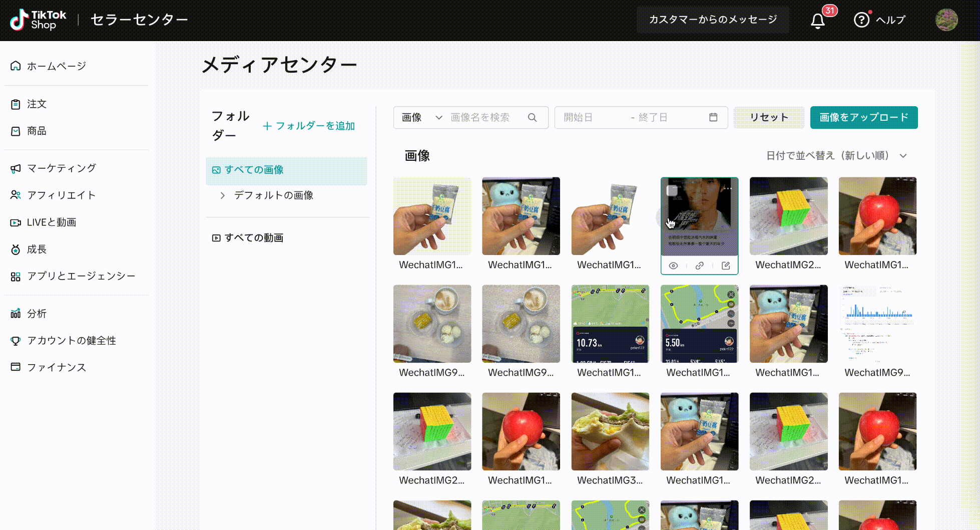Open the 画像 media type dropdown

422,117
